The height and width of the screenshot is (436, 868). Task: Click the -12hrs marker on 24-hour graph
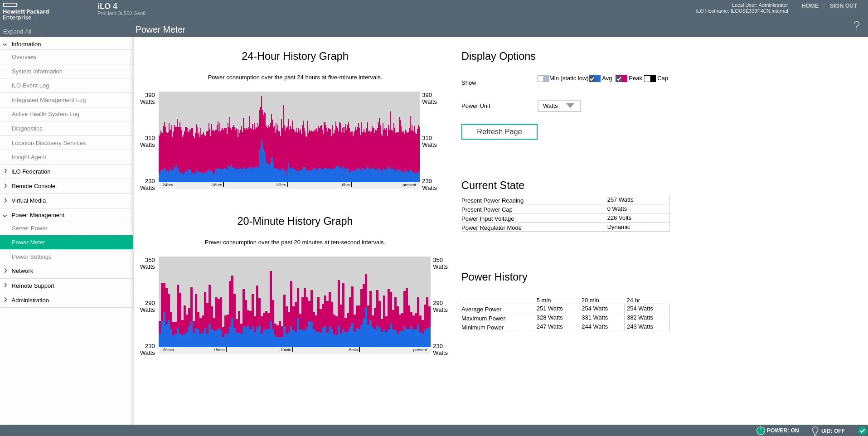tap(280, 185)
